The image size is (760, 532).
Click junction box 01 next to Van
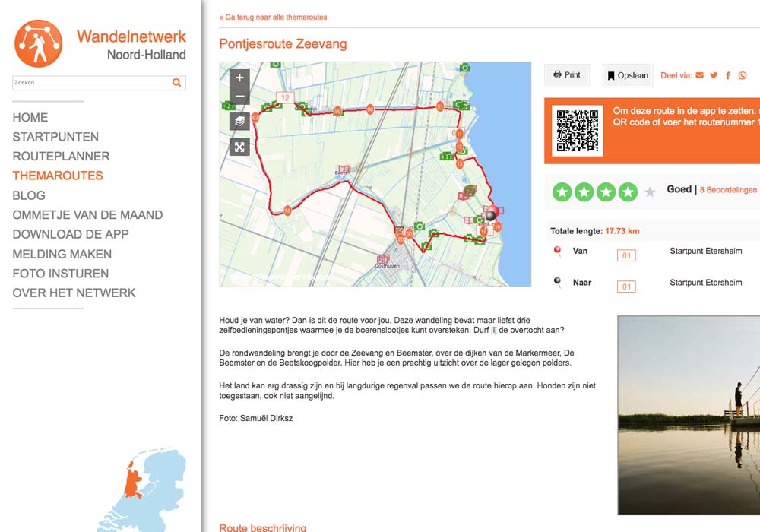point(626,255)
